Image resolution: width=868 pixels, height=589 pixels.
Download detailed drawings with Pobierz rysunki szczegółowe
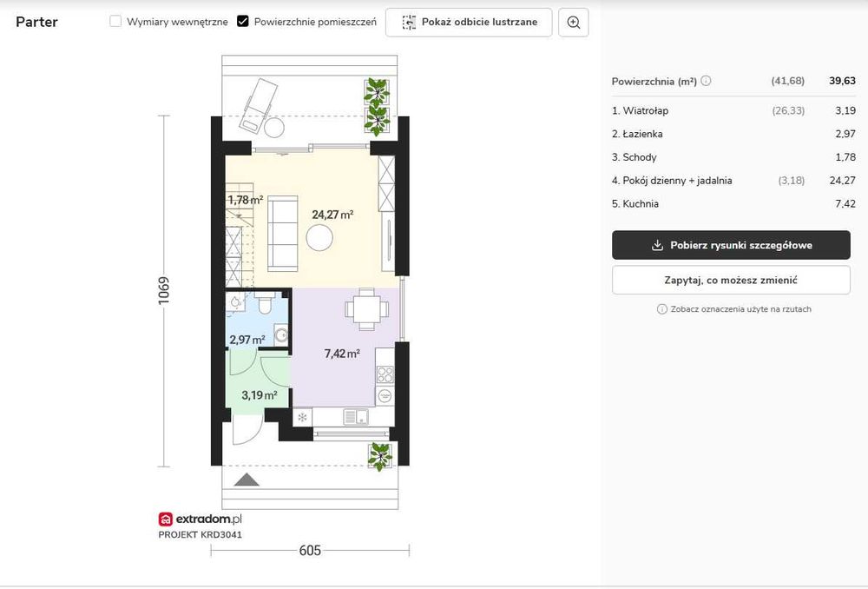731,245
